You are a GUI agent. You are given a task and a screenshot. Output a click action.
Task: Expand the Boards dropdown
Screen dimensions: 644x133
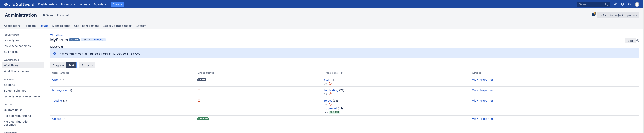pyautogui.click(x=100, y=4)
